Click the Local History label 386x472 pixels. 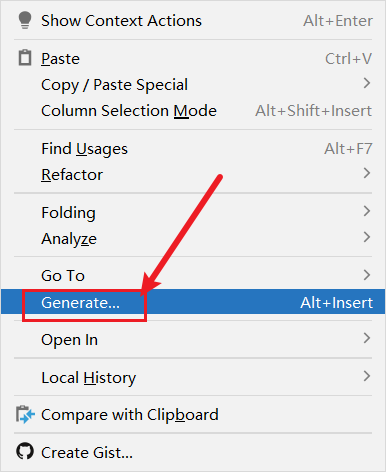click(x=89, y=378)
